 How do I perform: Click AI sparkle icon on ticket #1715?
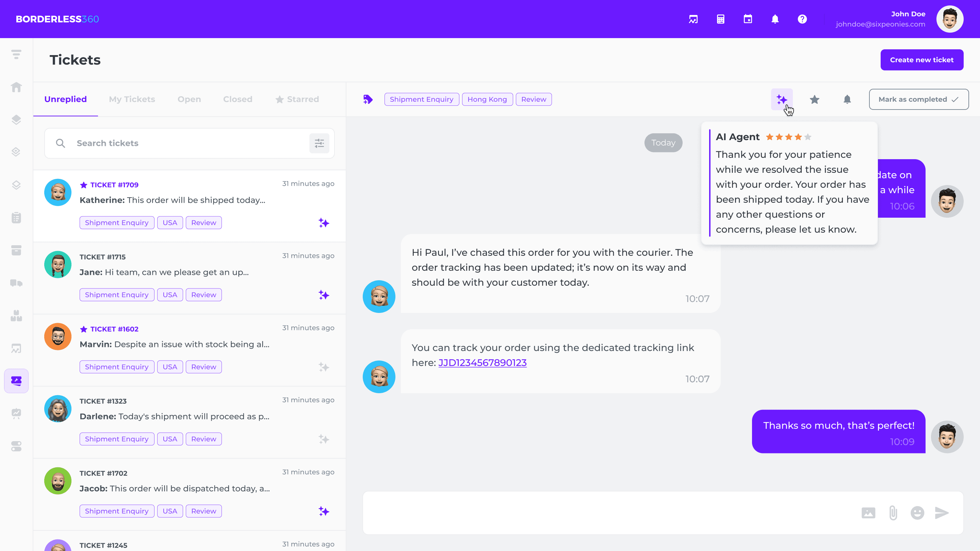click(324, 295)
